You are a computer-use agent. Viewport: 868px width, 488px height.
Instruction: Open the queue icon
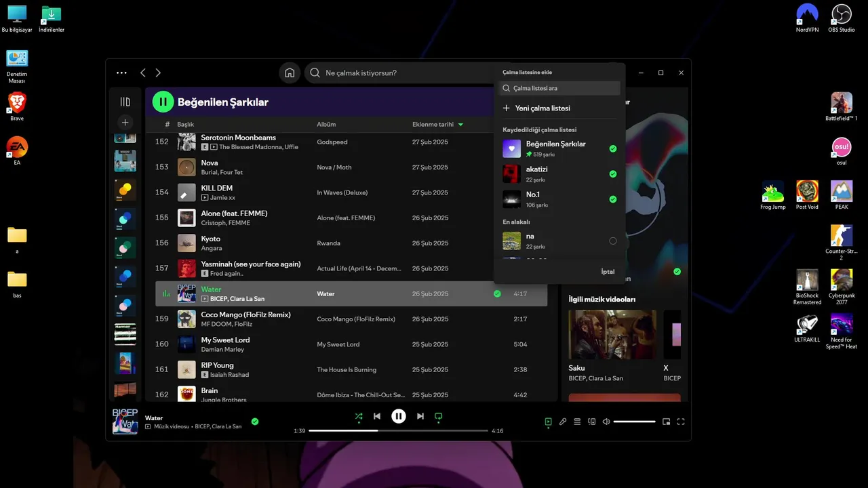coord(577,422)
